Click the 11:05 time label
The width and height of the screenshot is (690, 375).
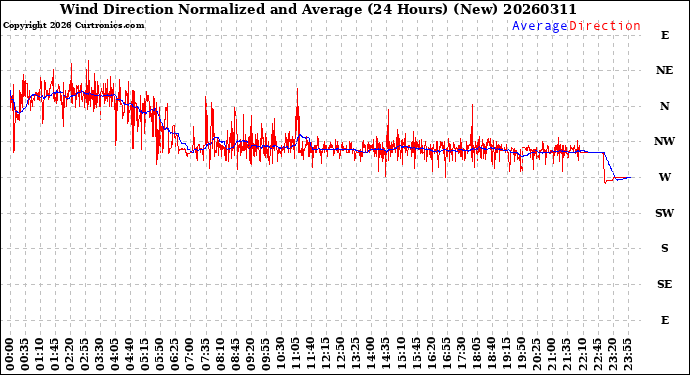296,354
